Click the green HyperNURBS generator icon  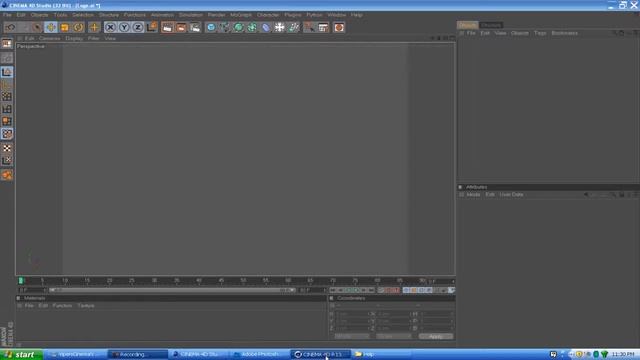point(238,27)
